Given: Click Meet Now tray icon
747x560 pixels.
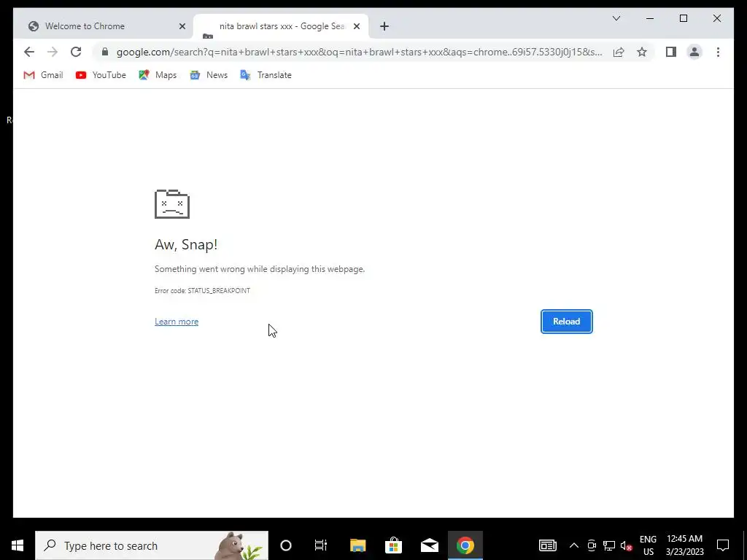Looking at the screenshot, I should tap(592, 545).
